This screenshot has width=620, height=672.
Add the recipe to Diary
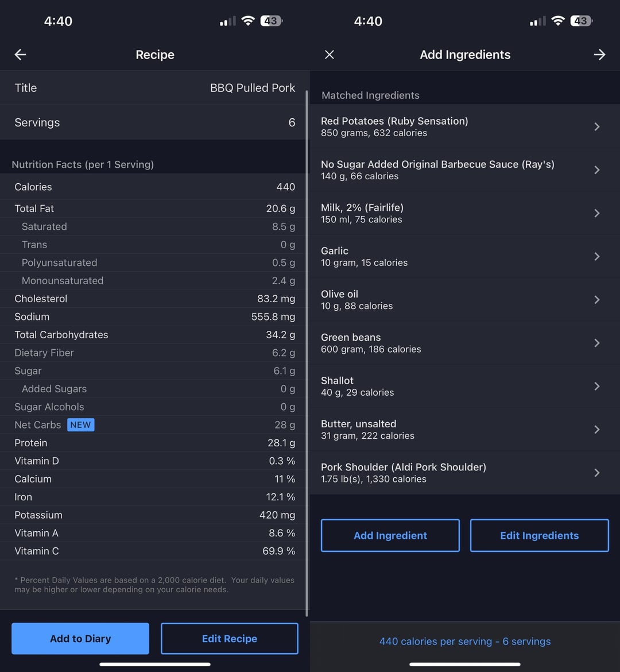click(x=80, y=639)
